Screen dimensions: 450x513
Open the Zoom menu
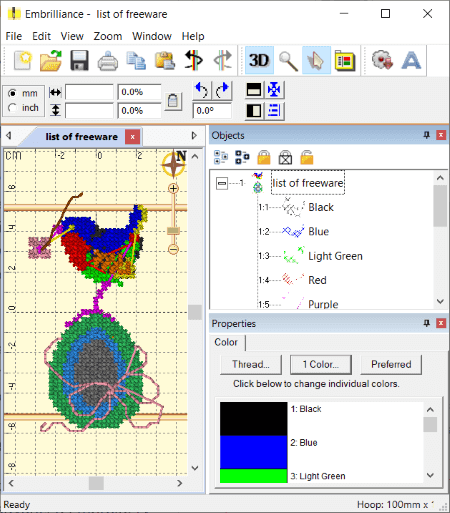coord(108,36)
